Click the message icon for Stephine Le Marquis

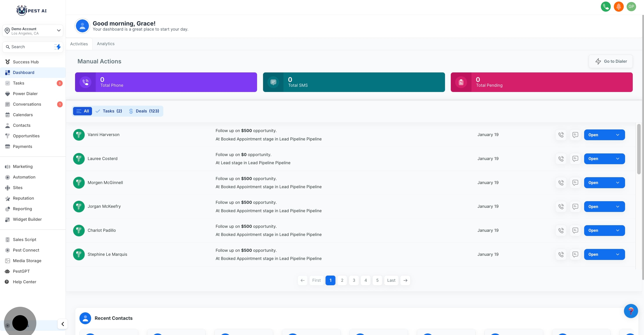(x=575, y=254)
